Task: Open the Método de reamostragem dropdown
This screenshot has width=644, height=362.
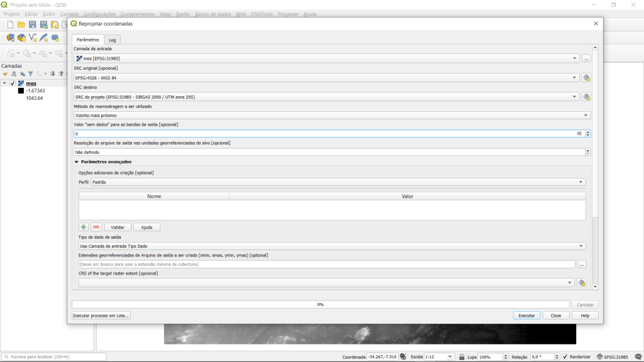Action: pyautogui.click(x=332, y=116)
